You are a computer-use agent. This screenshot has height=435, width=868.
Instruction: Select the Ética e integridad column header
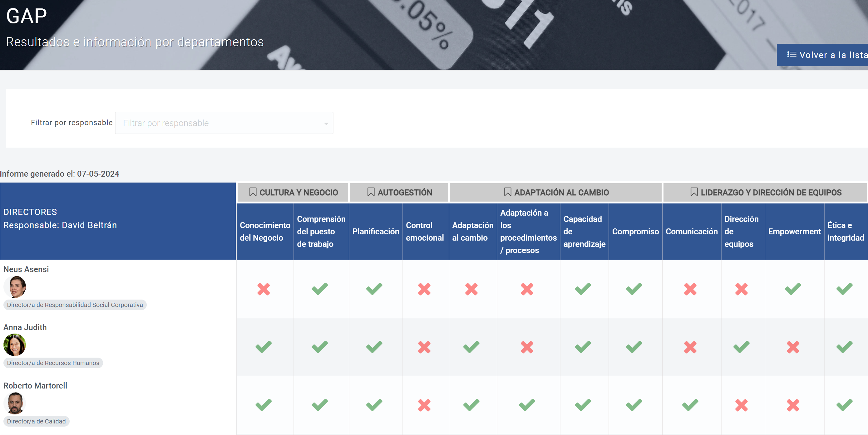846,231
